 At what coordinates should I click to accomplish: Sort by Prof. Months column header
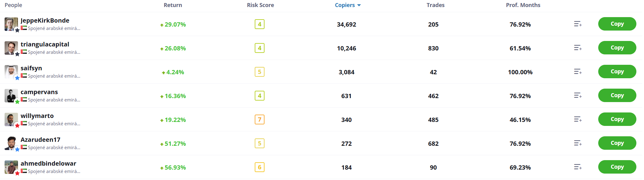click(x=523, y=5)
